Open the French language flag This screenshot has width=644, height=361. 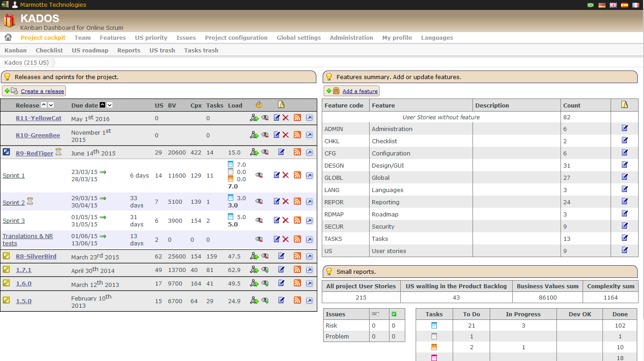click(635, 5)
